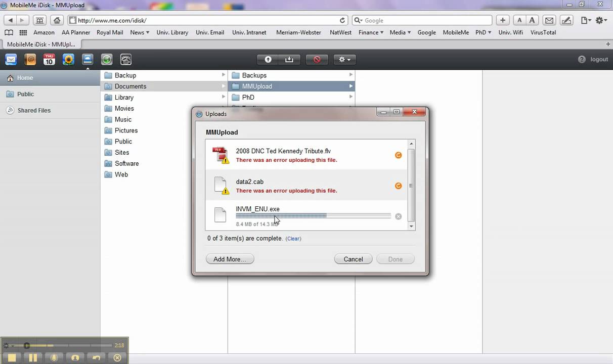613x364 pixels.
Task: Click the mail envelope browser button
Action: pyautogui.click(x=550, y=20)
